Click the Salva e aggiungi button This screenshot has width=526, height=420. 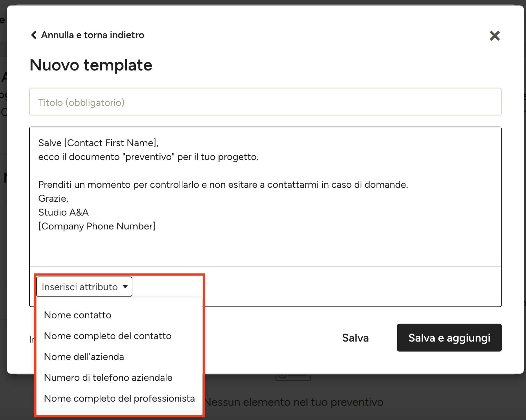pyautogui.click(x=449, y=338)
